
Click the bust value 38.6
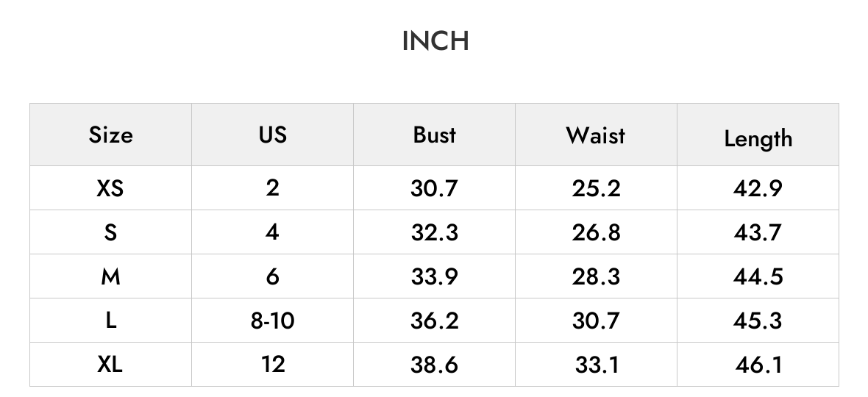(434, 365)
